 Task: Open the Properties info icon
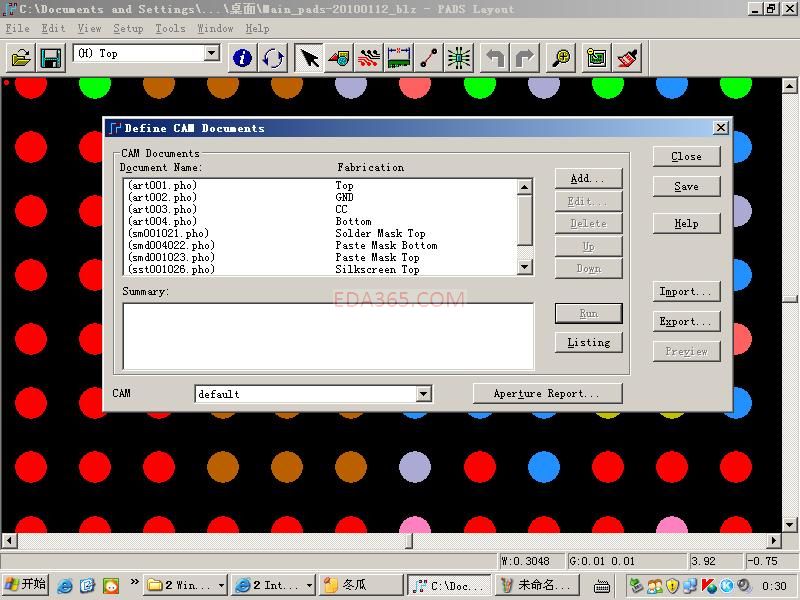pyautogui.click(x=242, y=58)
